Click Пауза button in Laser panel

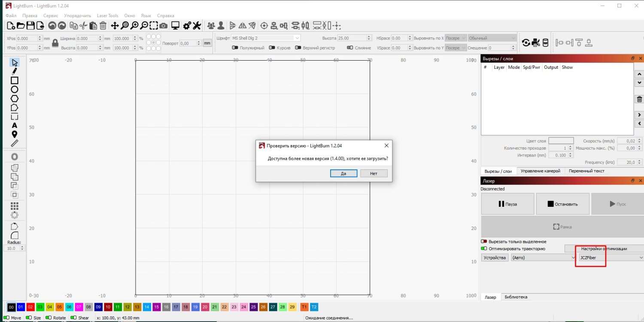tap(507, 204)
